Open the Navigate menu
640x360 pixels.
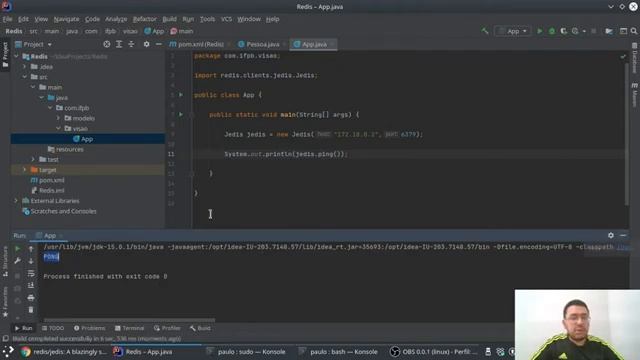tap(67, 19)
